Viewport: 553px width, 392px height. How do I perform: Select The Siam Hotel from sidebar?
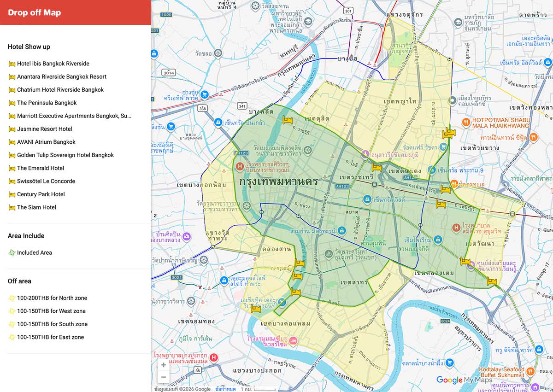(36, 207)
